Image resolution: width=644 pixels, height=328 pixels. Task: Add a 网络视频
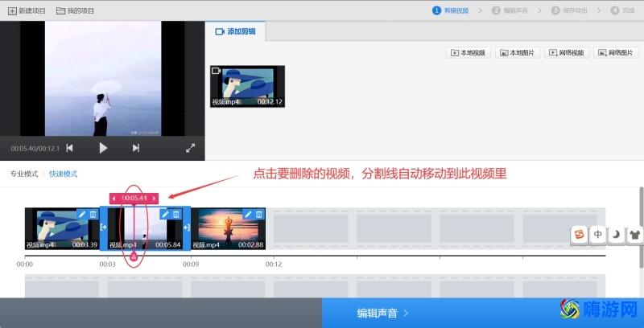coord(567,53)
